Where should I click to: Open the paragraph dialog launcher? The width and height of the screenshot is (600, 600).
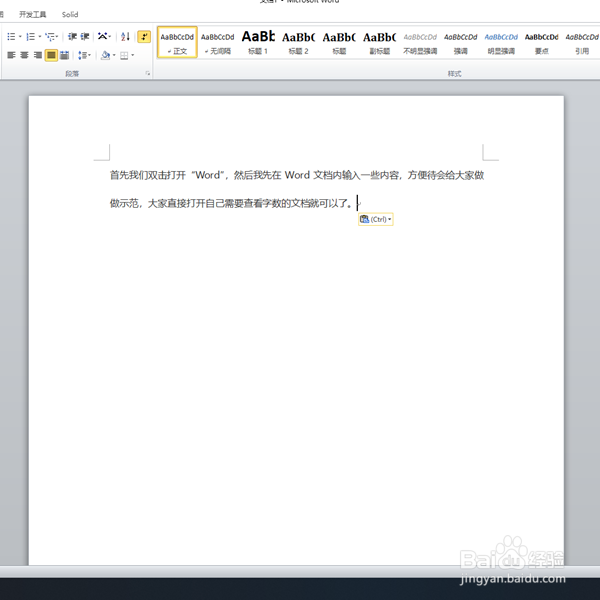pos(148,73)
